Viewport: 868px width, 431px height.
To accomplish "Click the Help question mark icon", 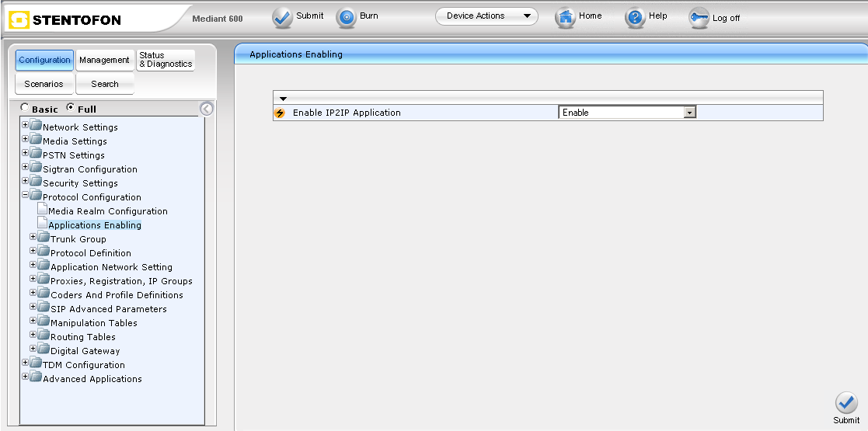I will [x=635, y=18].
